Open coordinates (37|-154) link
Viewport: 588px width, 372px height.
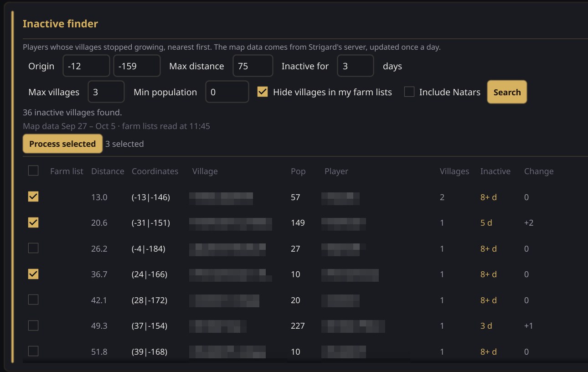[150, 326]
